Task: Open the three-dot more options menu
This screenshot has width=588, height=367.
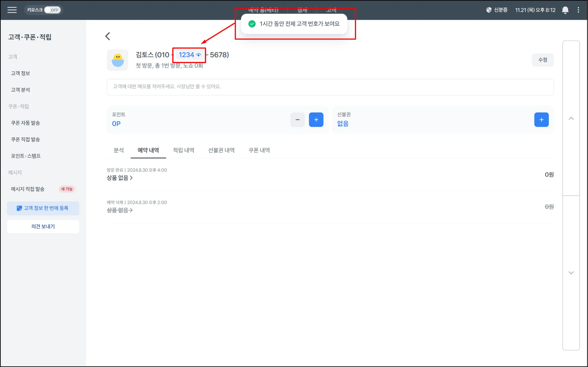Action: (x=578, y=10)
